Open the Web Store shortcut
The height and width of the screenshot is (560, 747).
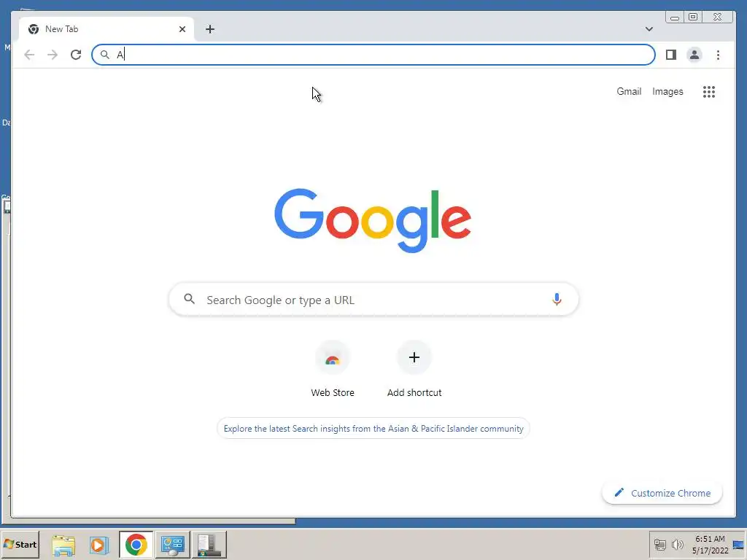(x=333, y=370)
